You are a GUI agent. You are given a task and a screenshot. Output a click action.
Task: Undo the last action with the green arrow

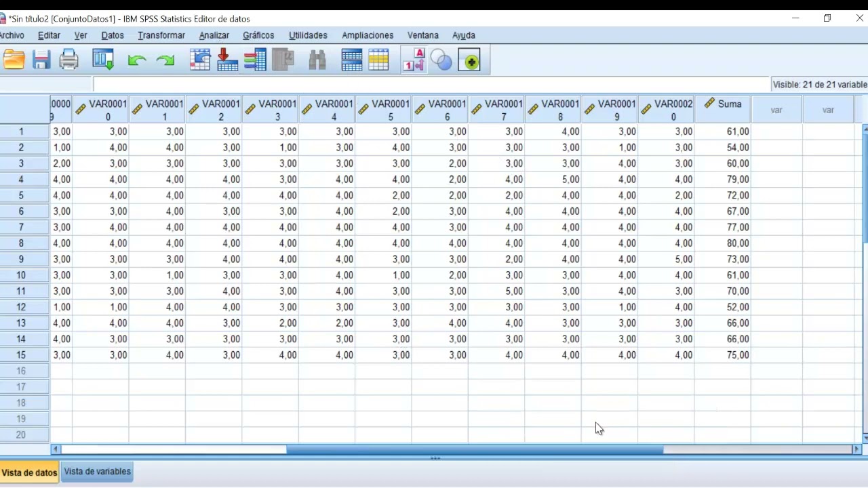137,60
